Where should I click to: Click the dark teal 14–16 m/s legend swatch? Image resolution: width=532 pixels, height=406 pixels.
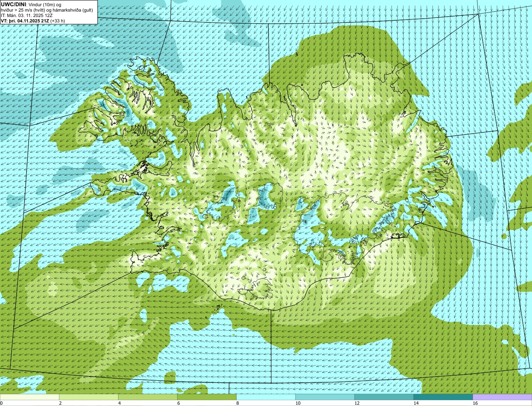(443, 397)
